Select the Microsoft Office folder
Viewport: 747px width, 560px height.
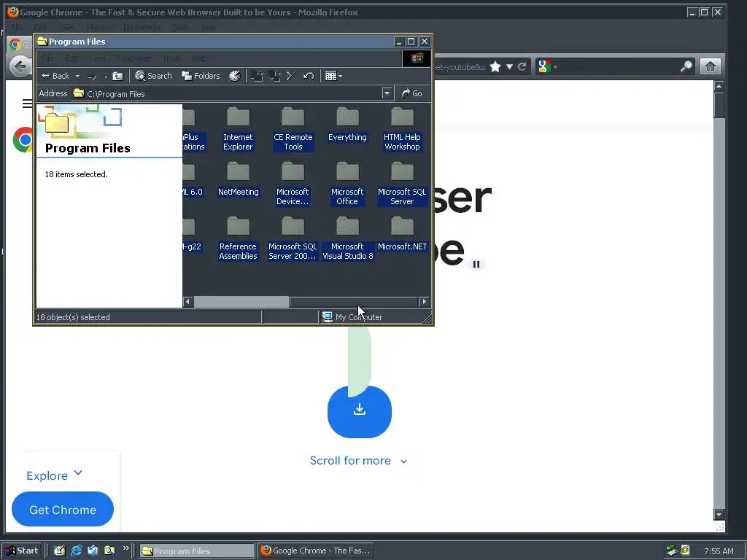[x=347, y=184]
